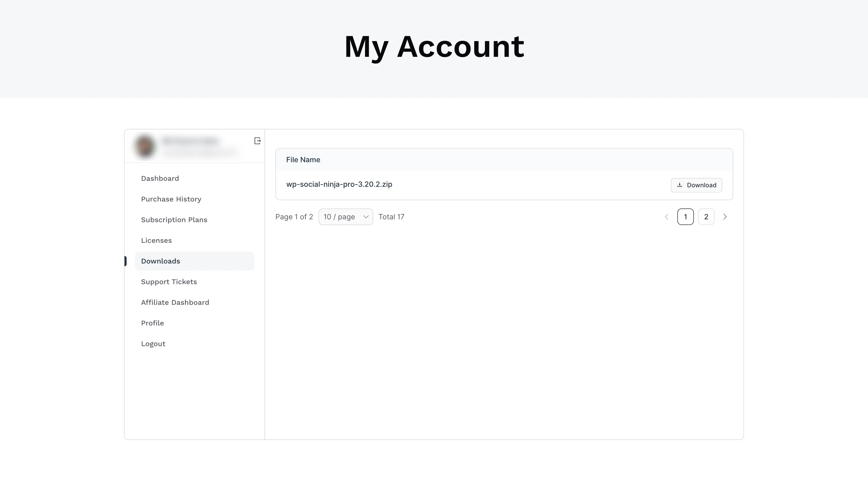
Task: Open Purchase History in the sidebar
Action: 171,199
